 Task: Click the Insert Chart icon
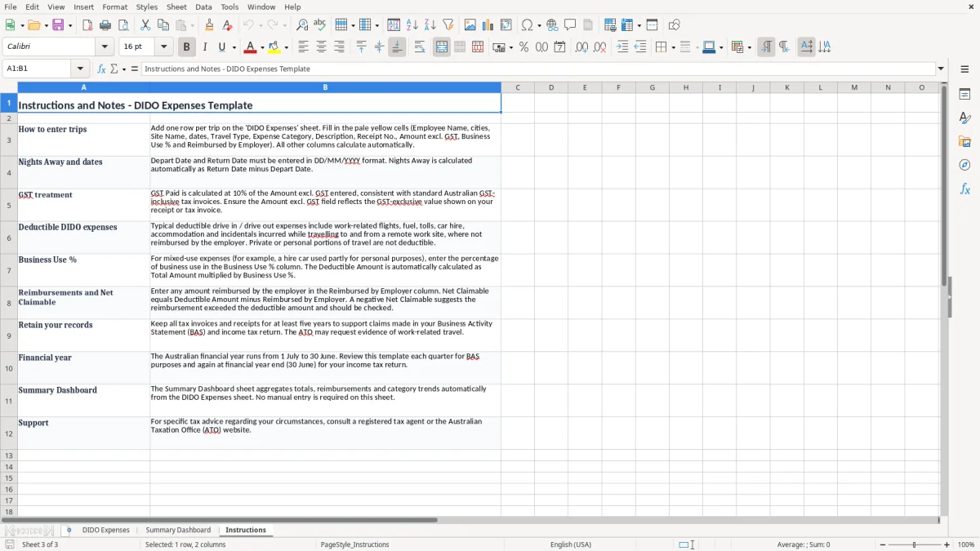click(488, 25)
